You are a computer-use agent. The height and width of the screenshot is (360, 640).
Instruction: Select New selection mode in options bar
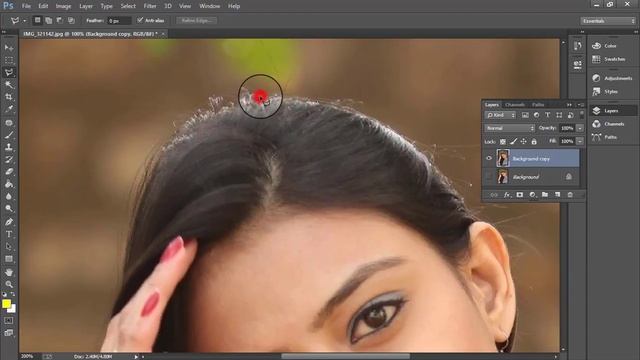pos(38,20)
